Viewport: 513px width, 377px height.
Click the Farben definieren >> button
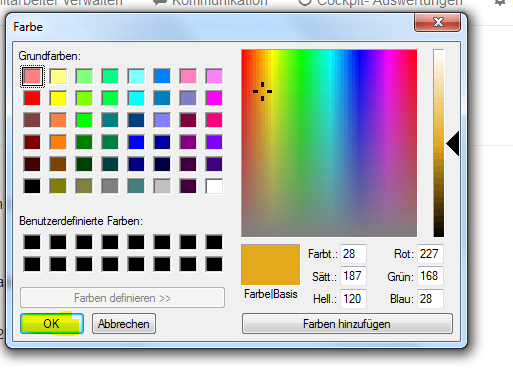pyautogui.click(x=122, y=298)
